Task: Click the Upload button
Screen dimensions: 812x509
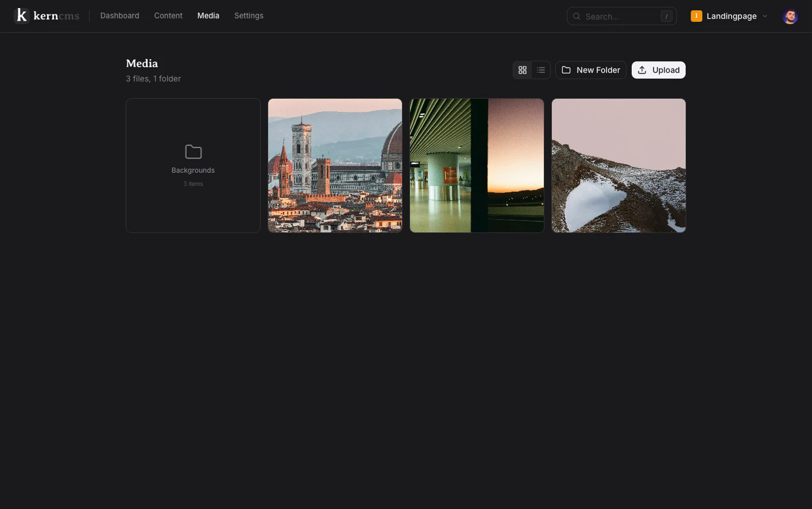Action: pyautogui.click(x=658, y=69)
